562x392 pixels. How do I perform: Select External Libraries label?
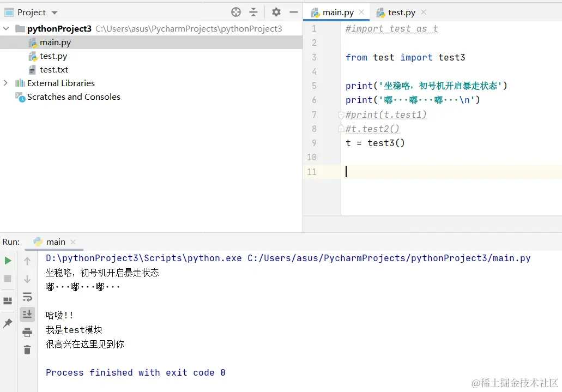61,83
